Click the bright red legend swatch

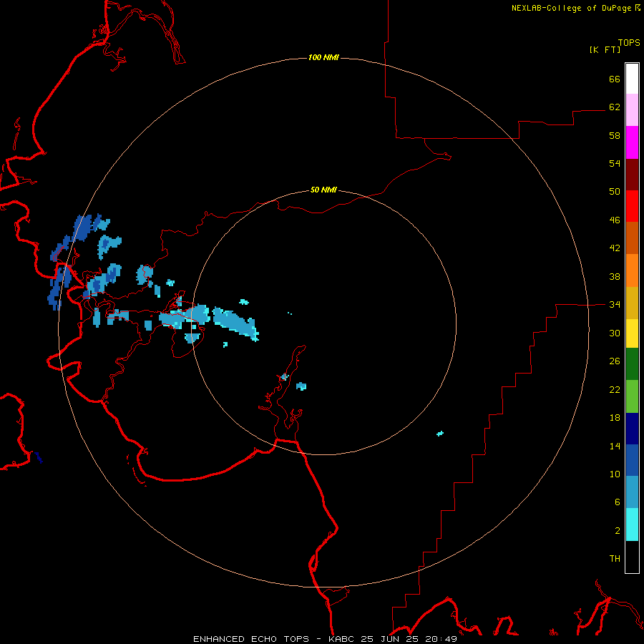[632, 206]
